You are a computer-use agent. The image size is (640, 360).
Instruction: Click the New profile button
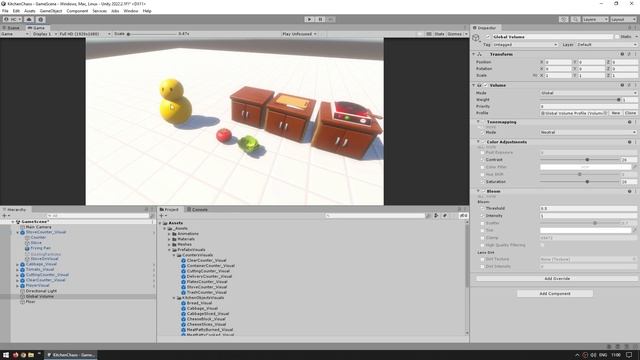pos(616,113)
